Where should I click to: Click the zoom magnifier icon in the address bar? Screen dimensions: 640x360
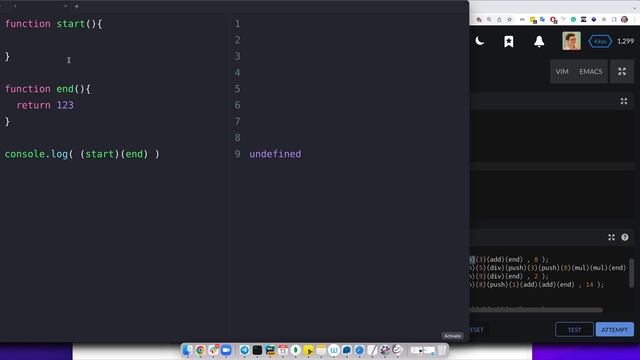pyautogui.click(x=489, y=20)
